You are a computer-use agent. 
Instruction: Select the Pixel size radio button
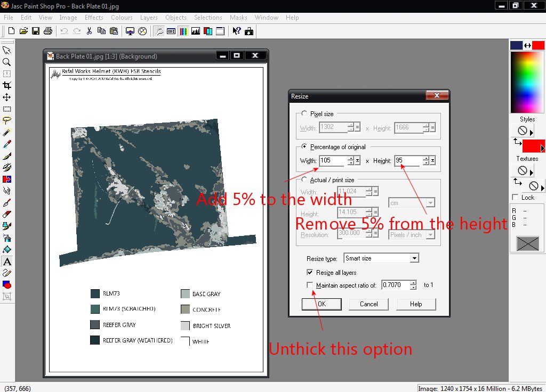click(x=304, y=113)
